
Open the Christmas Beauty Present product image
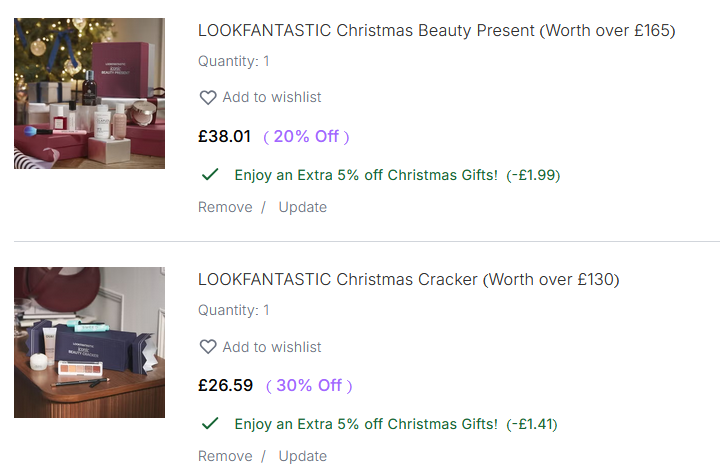click(x=89, y=93)
